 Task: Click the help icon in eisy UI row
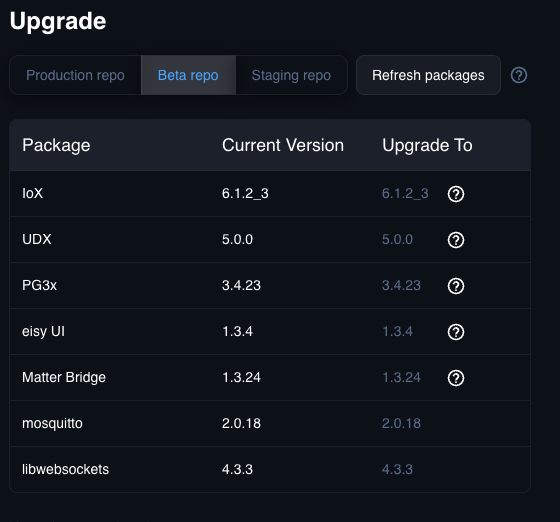point(456,332)
